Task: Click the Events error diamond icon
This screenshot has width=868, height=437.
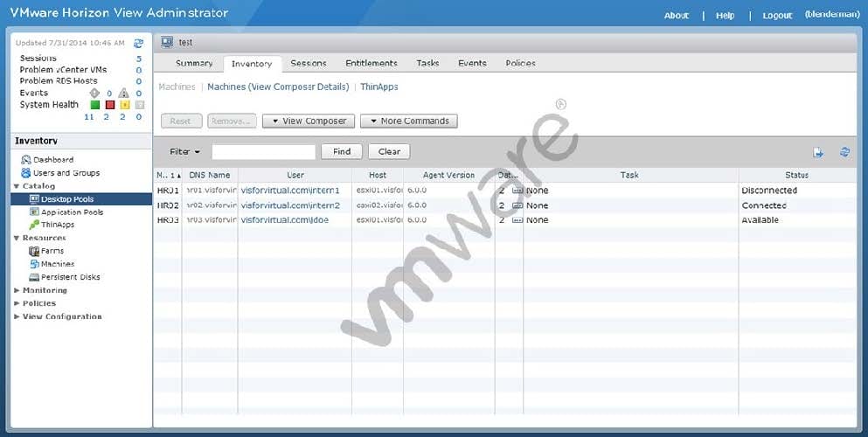Action: pyautogui.click(x=94, y=93)
